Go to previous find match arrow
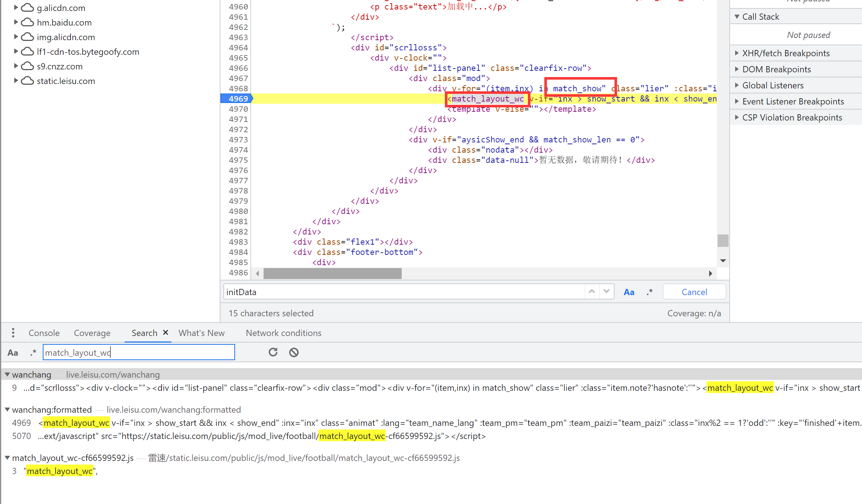 point(592,291)
